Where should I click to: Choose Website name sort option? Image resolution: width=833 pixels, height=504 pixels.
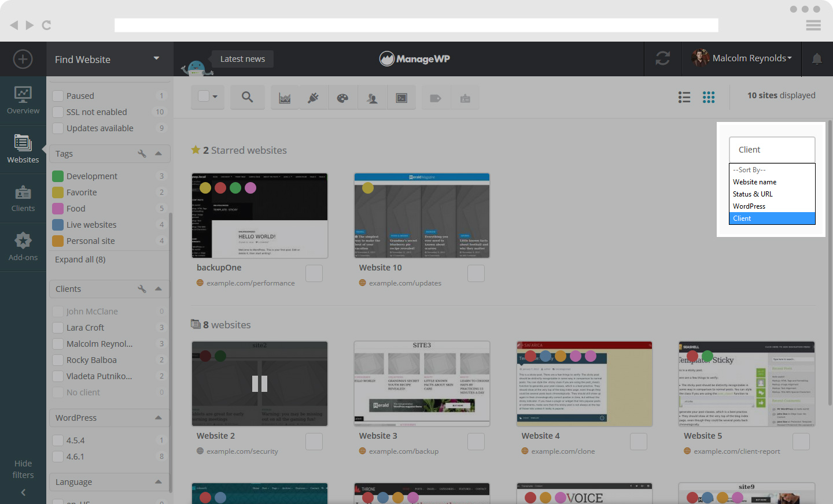pyautogui.click(x=772, y=182)
